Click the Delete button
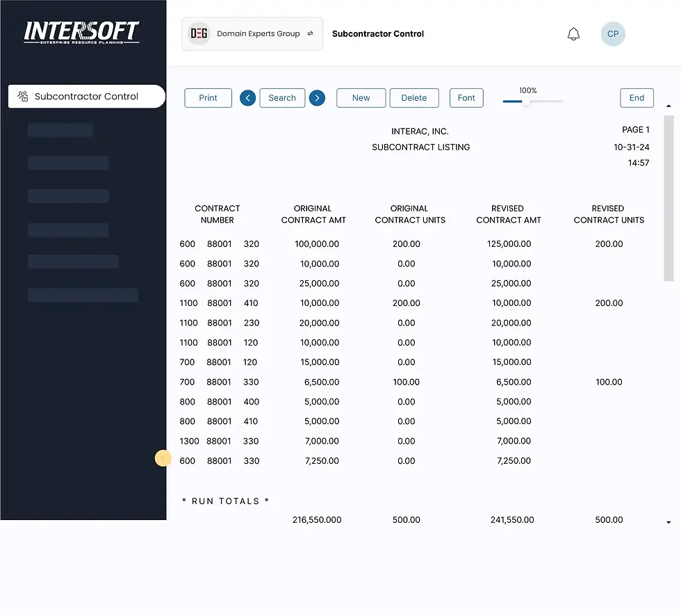 click(414, 98)
